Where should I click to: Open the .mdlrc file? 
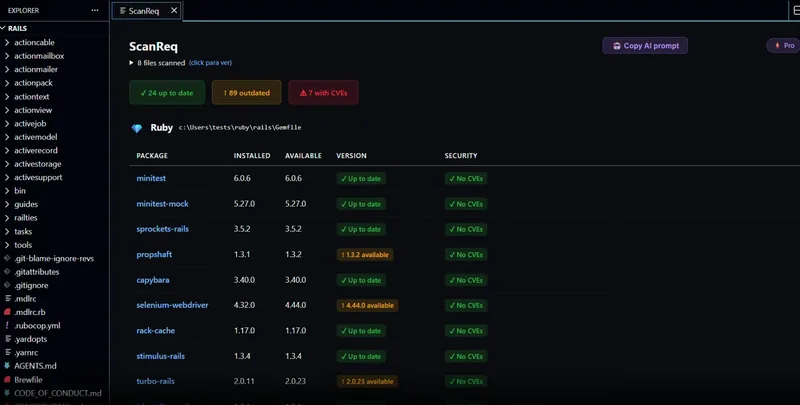[x=25, y=299]
